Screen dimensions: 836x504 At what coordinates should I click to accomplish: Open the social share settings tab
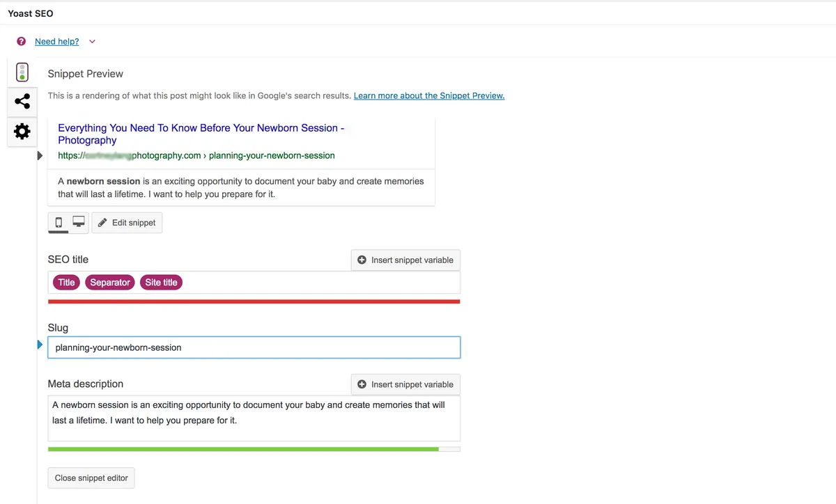coord(22,102)
